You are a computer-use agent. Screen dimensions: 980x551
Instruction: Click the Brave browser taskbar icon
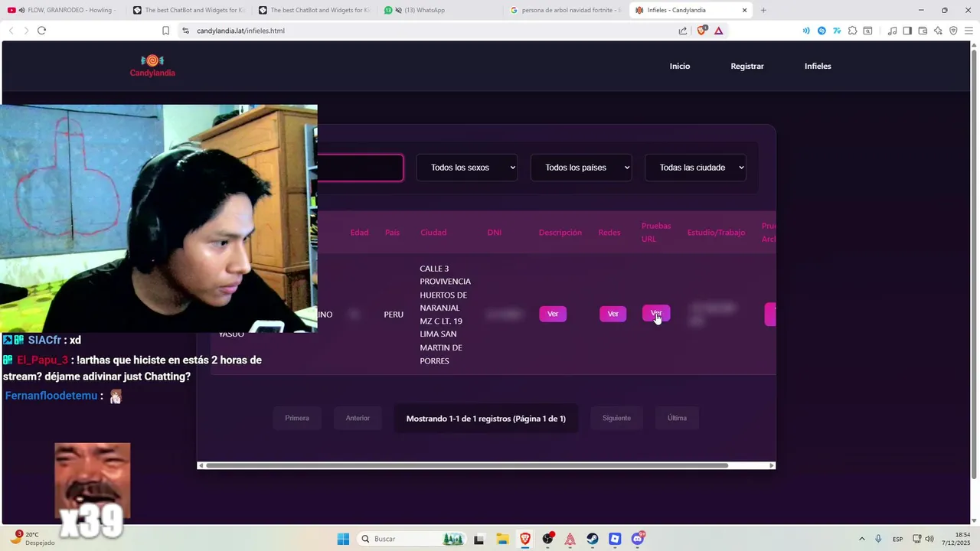524,539
